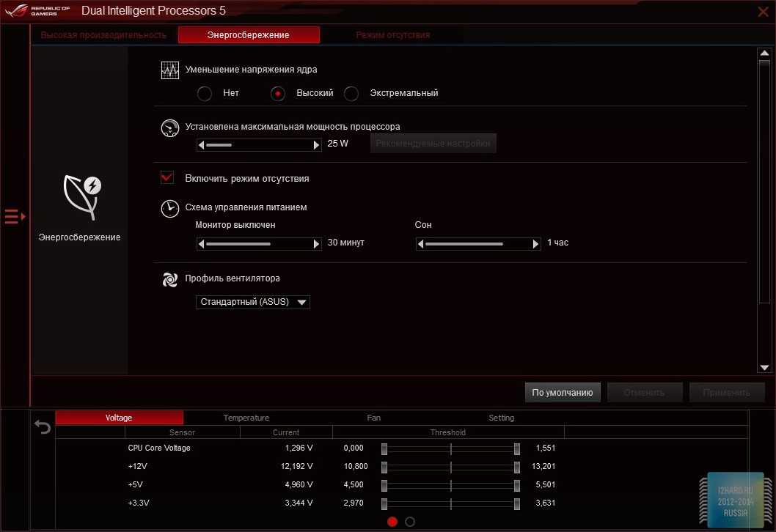
Task: Open the Стандартный (ASUS) fan profile dropdown
Action: tap(253, 302)
